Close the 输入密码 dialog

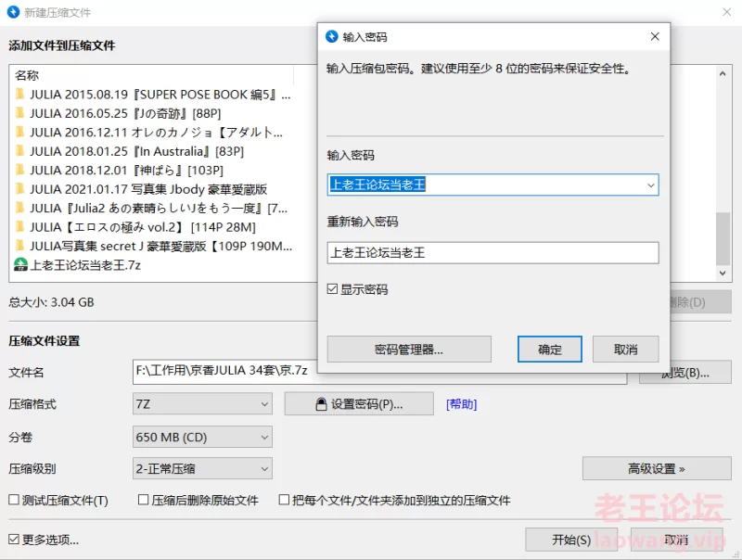click(x=655, y=36)
